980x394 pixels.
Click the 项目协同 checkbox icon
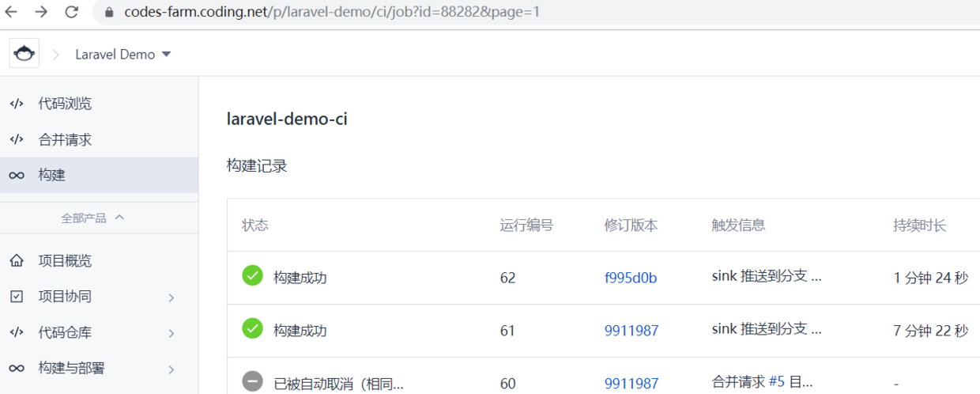(x=17, y=297)
